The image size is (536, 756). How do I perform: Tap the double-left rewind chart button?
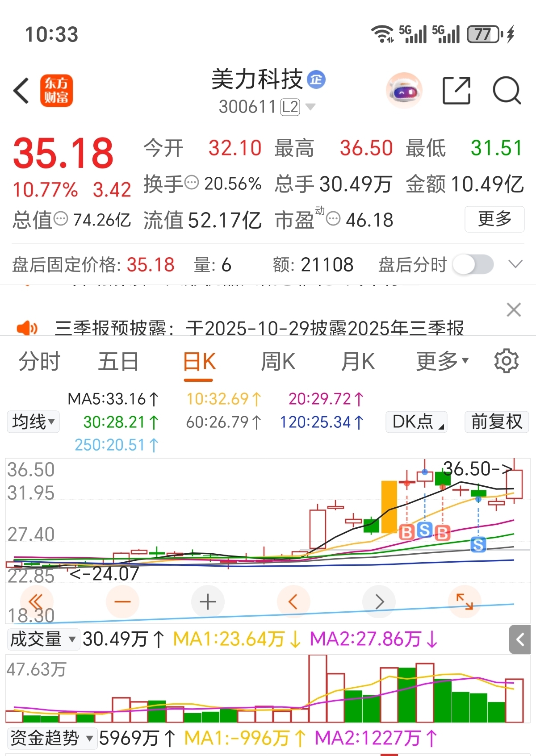click(37, 601)
